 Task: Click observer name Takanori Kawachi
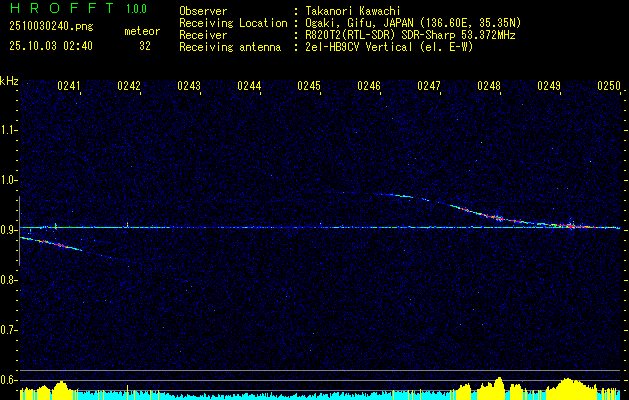(x=353, y=11)
